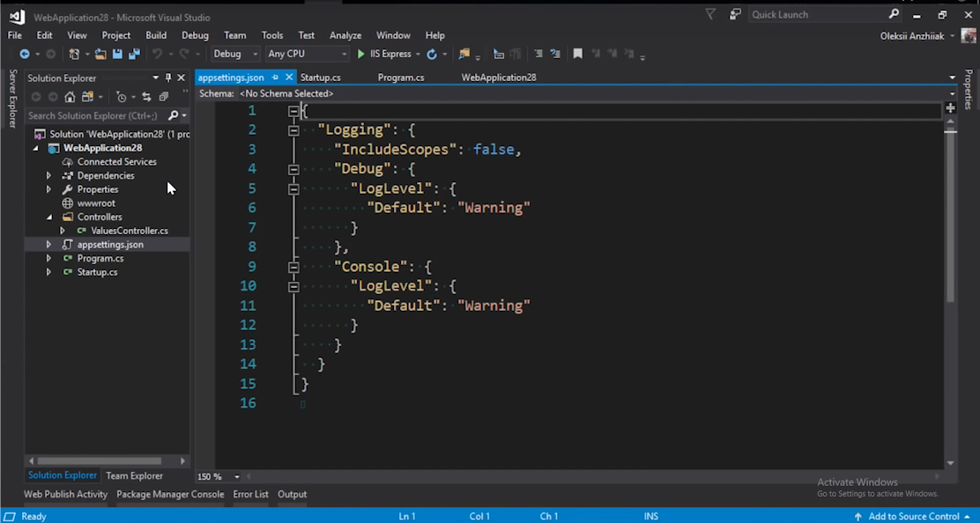Open the Schema selection dropdown

tap(952, 93)
